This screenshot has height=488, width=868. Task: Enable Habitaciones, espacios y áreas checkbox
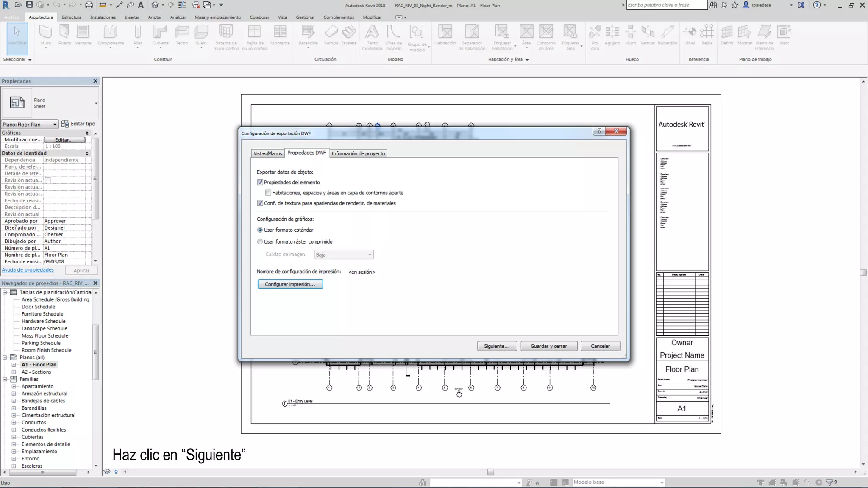tap(268, 193)
